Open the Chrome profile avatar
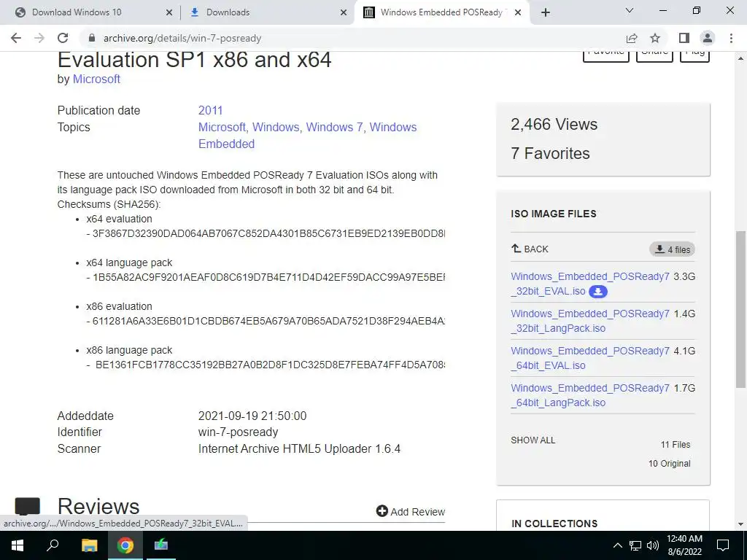The width and height of the screenshot is (747, 560). (x=708, y=38)
